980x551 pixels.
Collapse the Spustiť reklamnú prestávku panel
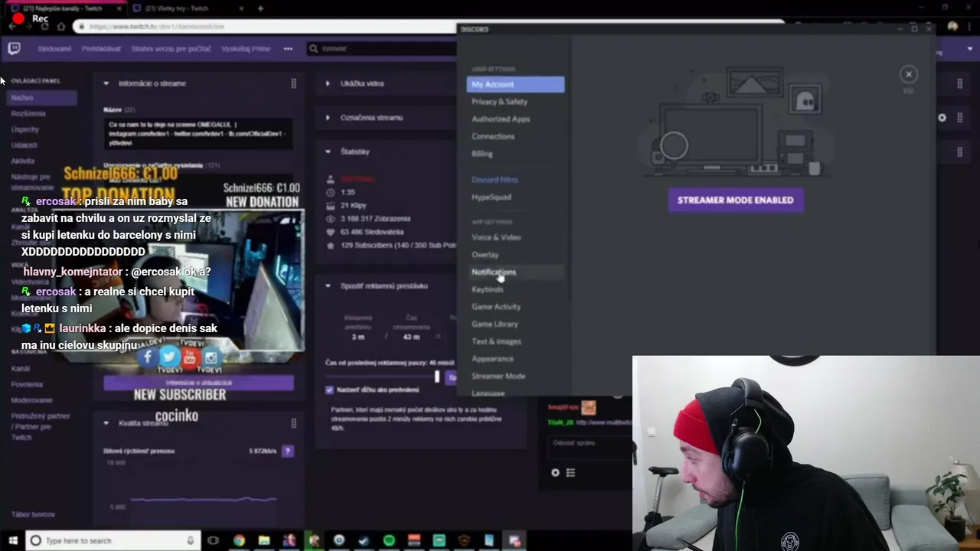coord(328,285)
